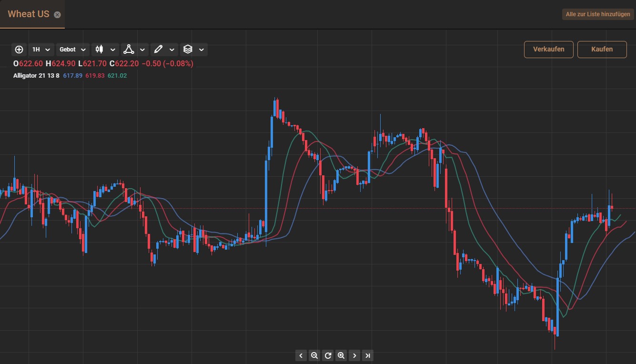Click the close price C622.20
Image resolution: width=636 pixels, height=364 pixels.
click(x=124, y=63)
